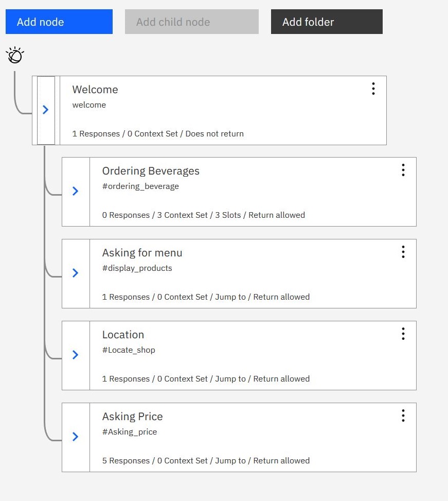The width and height of the screenshot is (448, 501).
Task: Open the Asking for menu node
Action: tap(142, 253)
